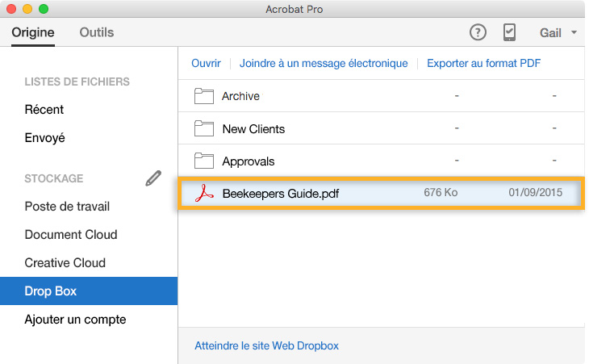Show the Envoyé file list
589x364 pixels.
click(x=44, y=138)
